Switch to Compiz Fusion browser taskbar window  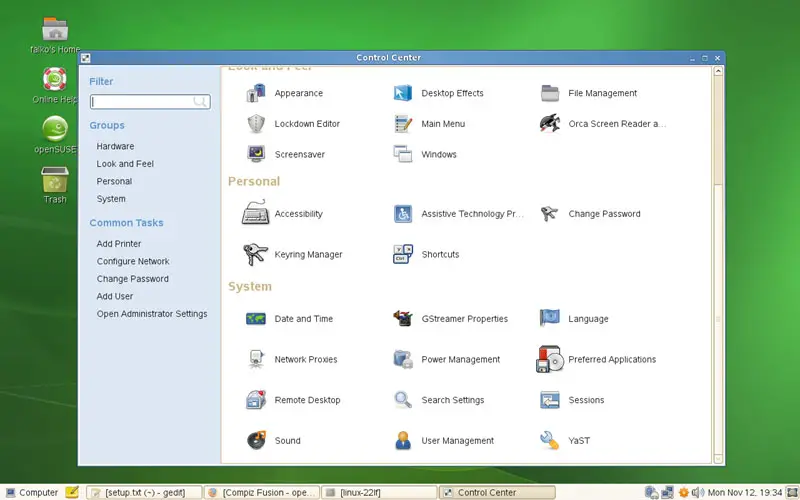coord(262,492)
